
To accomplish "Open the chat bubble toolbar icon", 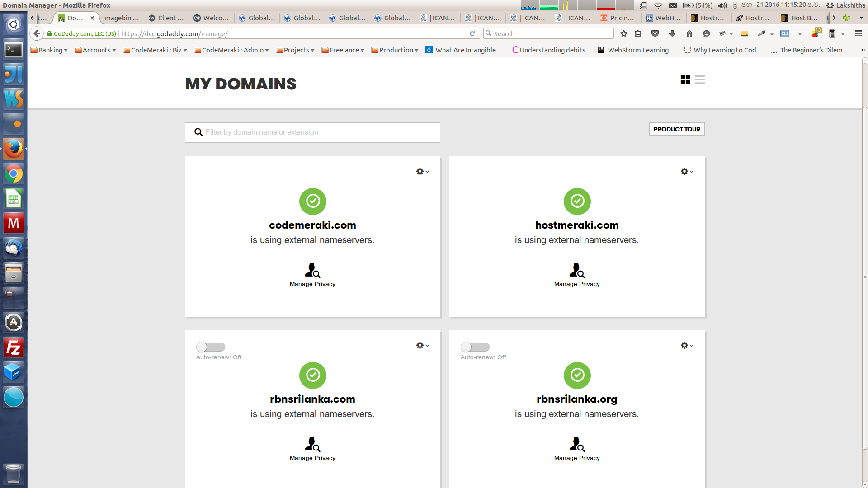I will pos(707,33).
